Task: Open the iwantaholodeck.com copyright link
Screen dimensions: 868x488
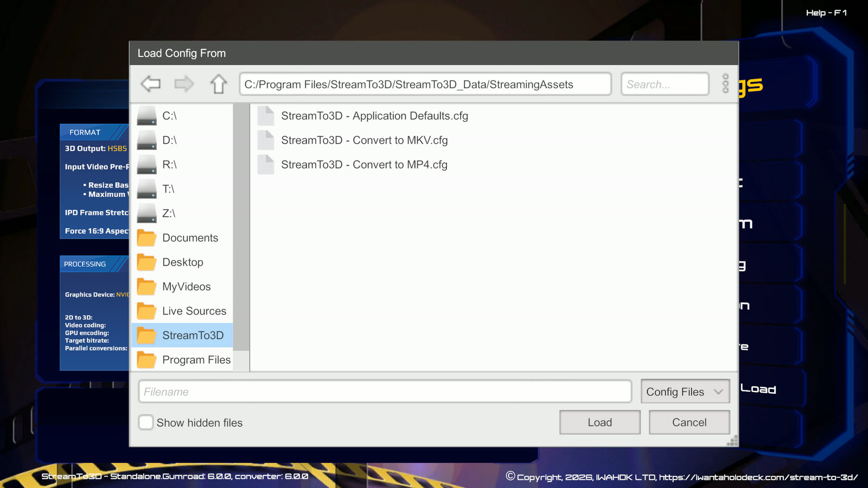Action: click(758, 477)
